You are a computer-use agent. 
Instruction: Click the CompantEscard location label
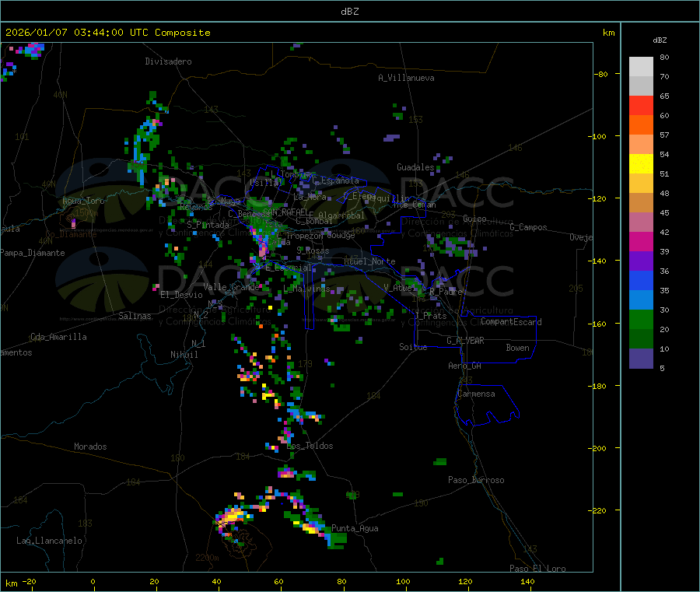pos(511,322)
